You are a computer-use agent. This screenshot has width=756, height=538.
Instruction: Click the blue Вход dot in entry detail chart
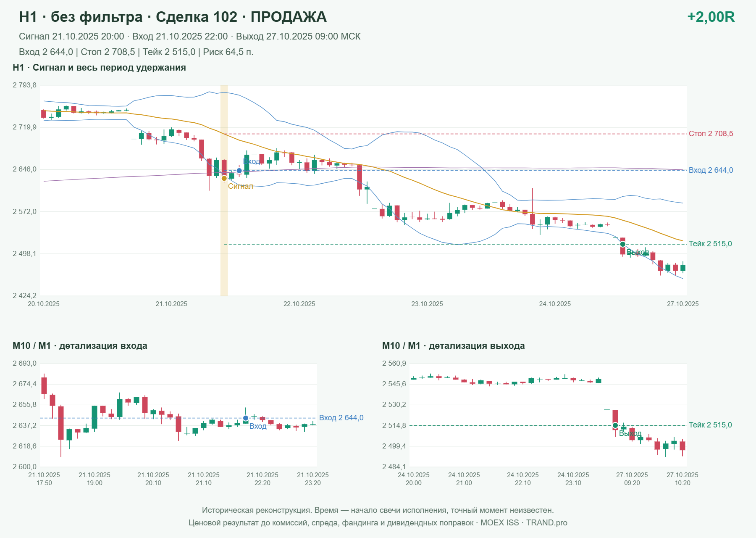click(246, 418)
